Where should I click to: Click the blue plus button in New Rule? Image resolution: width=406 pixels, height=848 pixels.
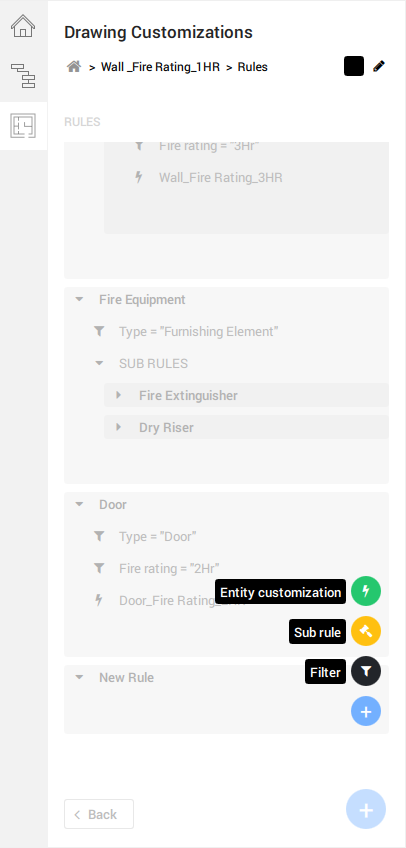tap(366, 711)
